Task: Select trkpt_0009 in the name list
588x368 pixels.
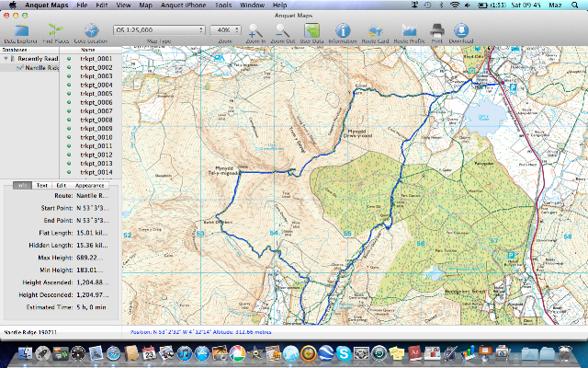Action: pos(96,129)
